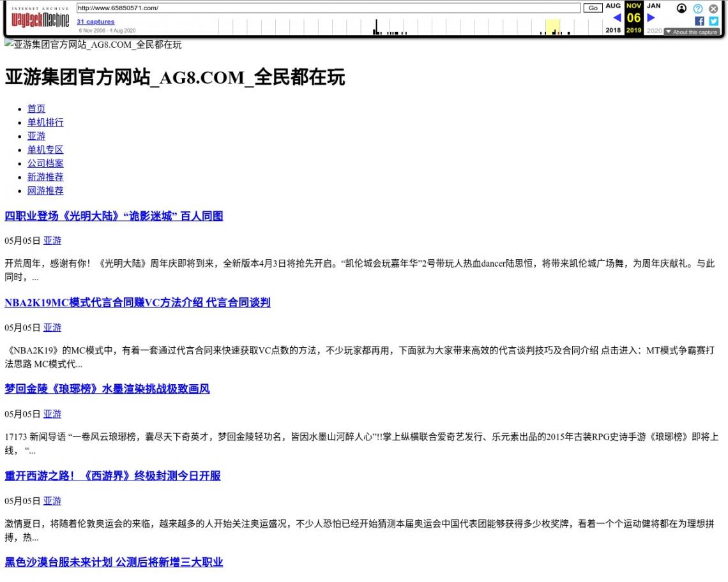The height and width of the screenshot is (582, 728).
Task: Open the 公司档案 navigation link
Action: (x=45, y=163)
